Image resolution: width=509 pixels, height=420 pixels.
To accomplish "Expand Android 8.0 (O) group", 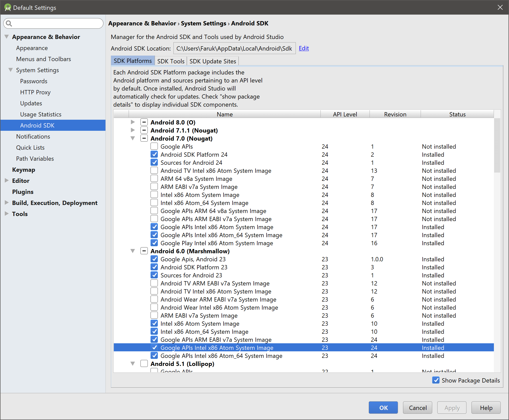I will coord(133,122).
